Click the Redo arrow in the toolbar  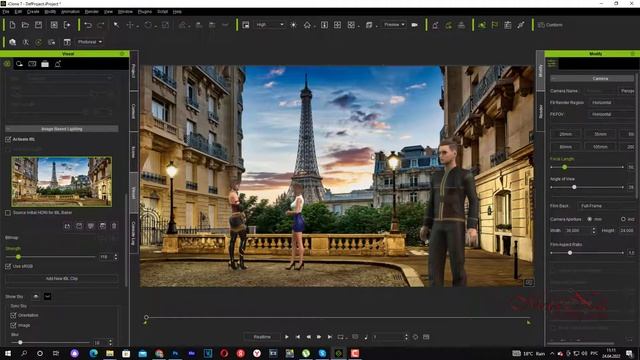101,25
